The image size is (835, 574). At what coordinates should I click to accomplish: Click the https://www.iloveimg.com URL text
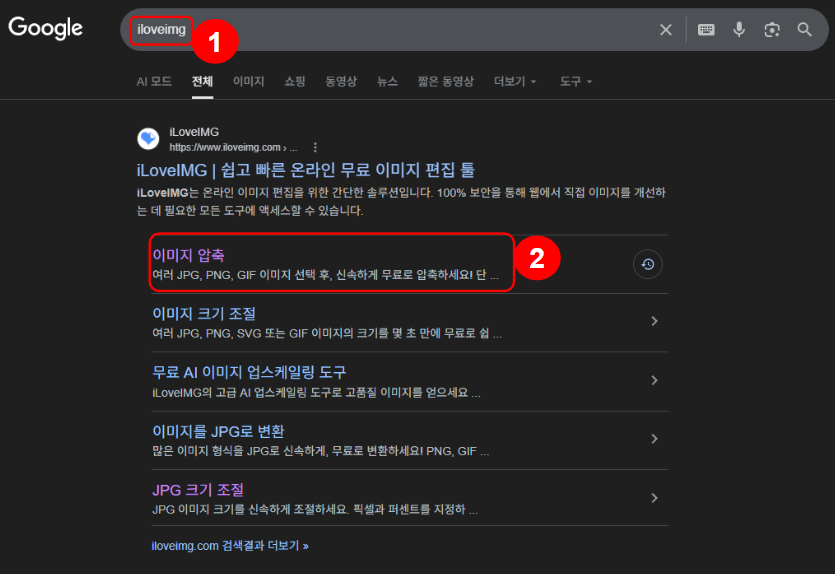233,147
